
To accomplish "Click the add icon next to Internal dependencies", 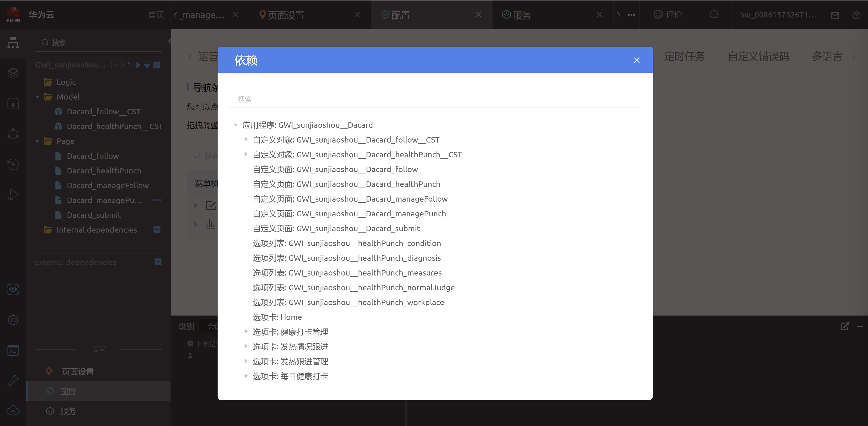I will tap(157, 230).
